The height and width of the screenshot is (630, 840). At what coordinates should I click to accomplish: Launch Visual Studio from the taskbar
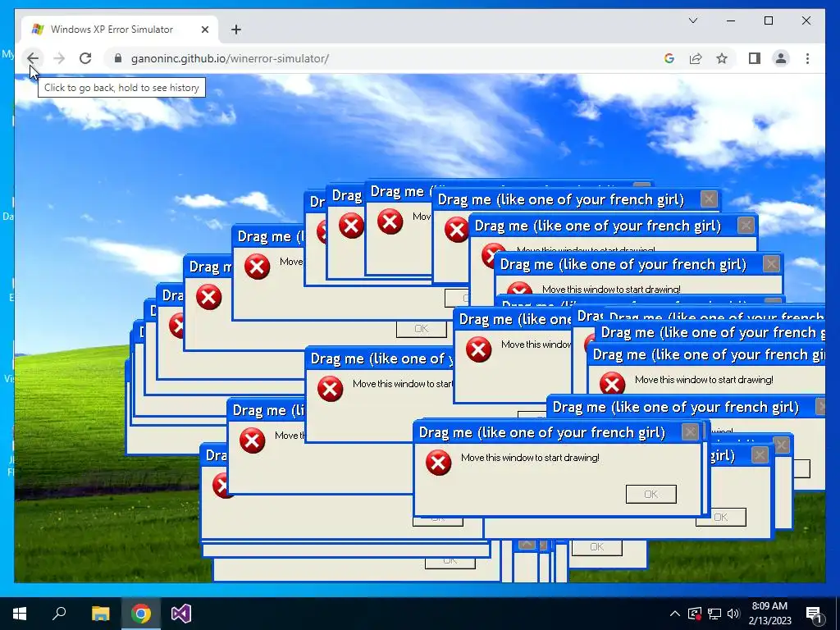181,614
